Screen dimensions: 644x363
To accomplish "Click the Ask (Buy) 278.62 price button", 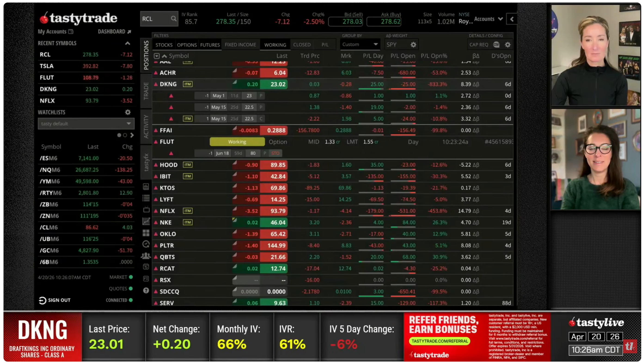I will coord(384,22).
